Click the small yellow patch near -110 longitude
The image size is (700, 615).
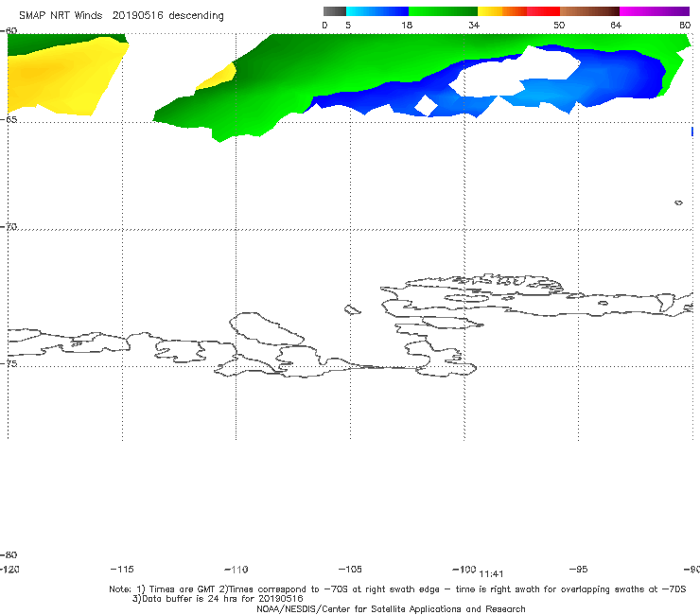click(218, 77)
